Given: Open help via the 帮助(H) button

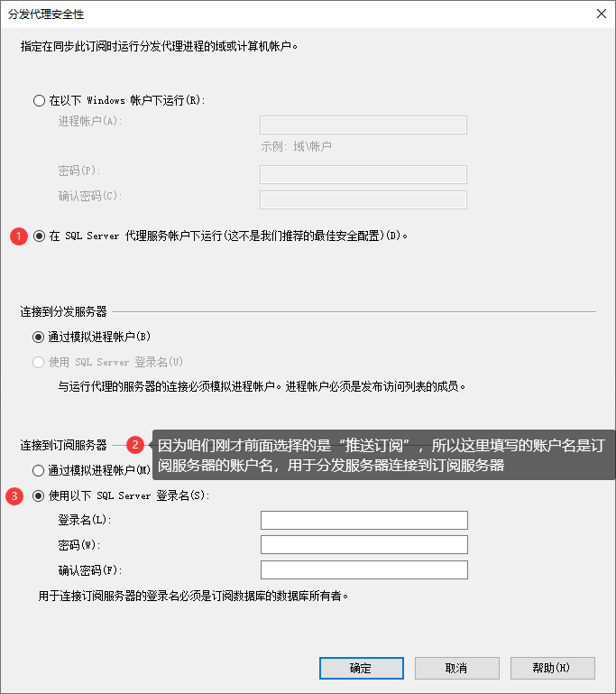Looking at the screenshot, I should [x=552, y=669].
